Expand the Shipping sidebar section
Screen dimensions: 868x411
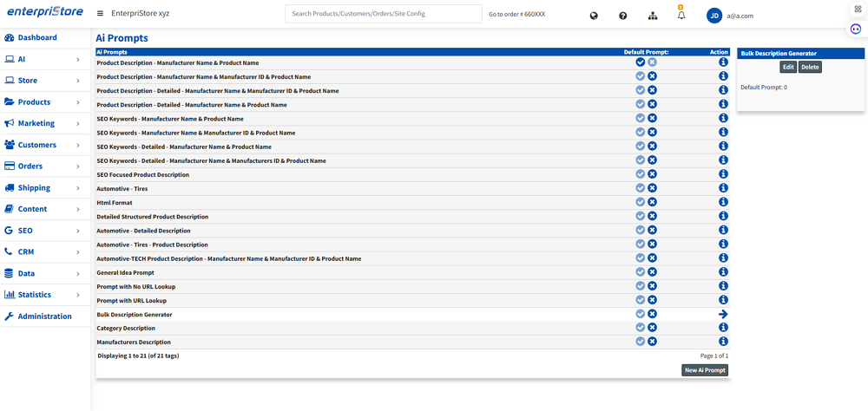point(45,187)
